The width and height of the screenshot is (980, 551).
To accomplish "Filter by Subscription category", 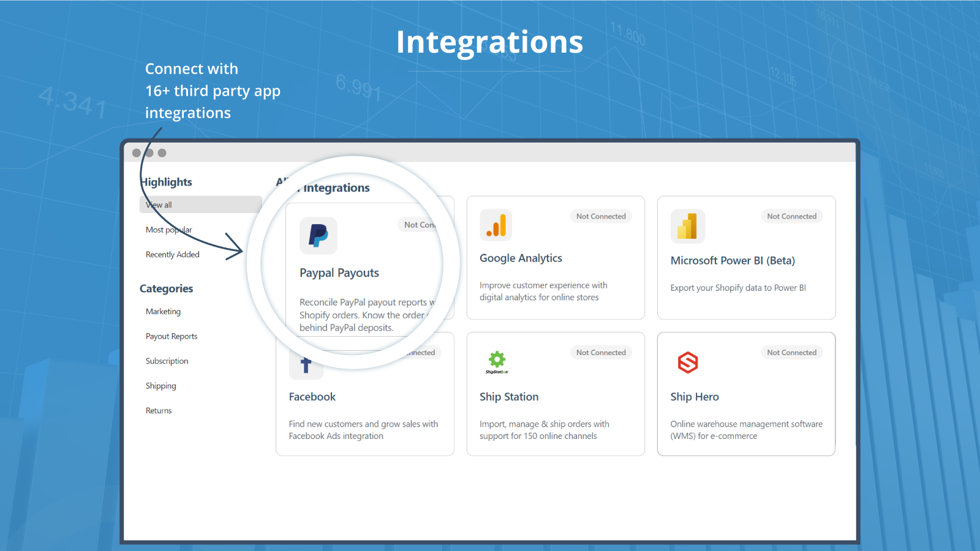I will pyautogui.click(x=167, y=361).
